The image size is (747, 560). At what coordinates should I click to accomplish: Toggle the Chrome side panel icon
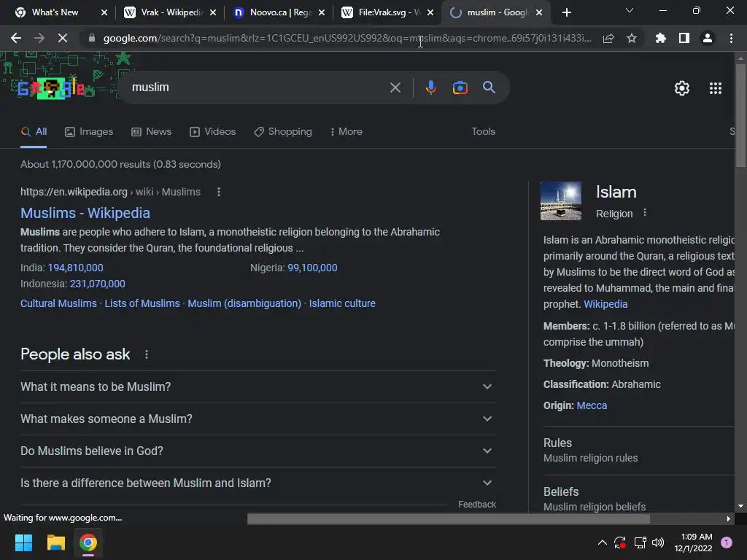coord(684,38)
